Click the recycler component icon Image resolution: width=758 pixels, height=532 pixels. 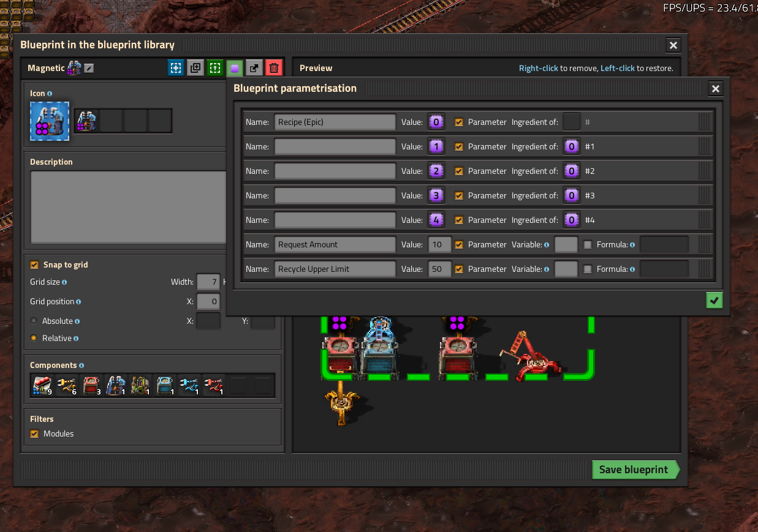[140, 385]
